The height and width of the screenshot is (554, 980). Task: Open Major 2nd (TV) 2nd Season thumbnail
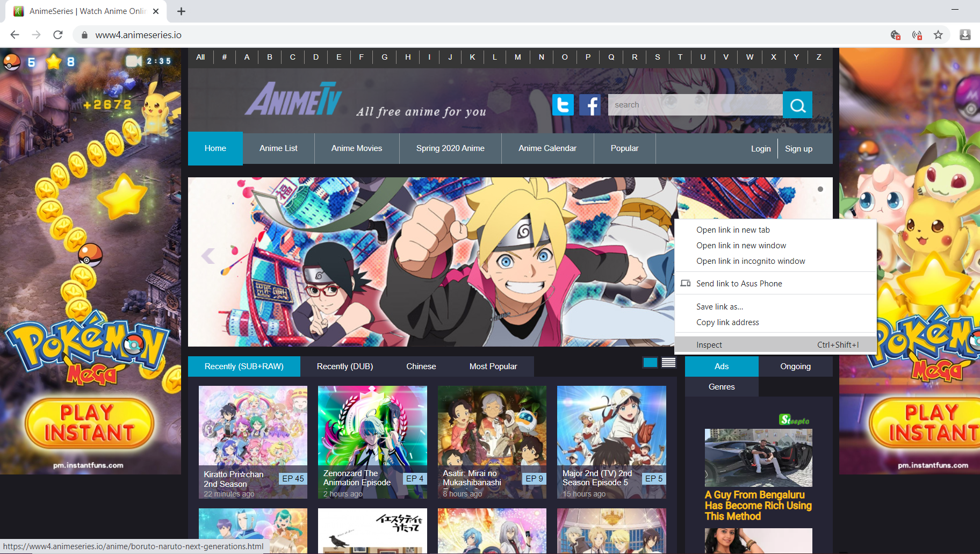[x=611, y=442]
